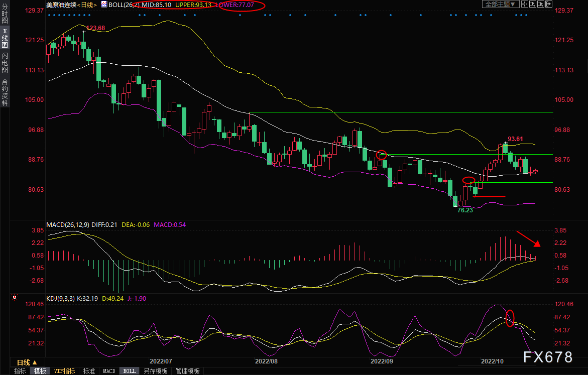Click the 2022/08 date label
The width and height of the screenshot is (588, 375).
pos(266,361)
